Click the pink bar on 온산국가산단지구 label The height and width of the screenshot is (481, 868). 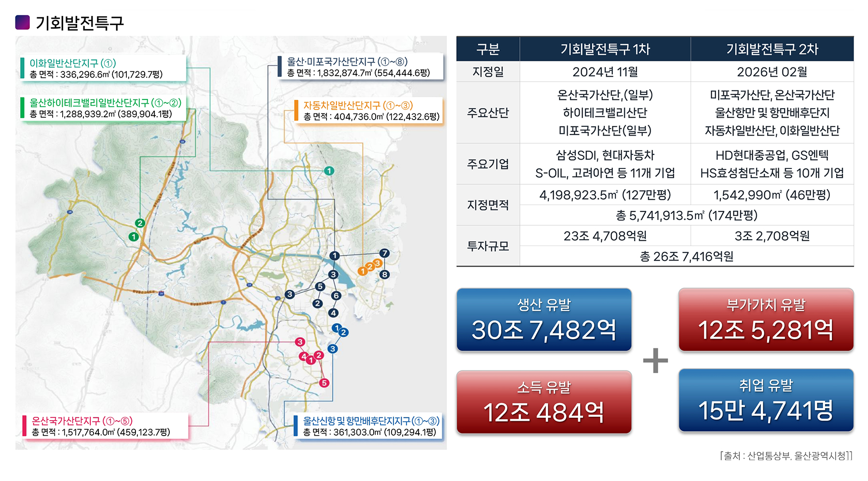point(24,426)
